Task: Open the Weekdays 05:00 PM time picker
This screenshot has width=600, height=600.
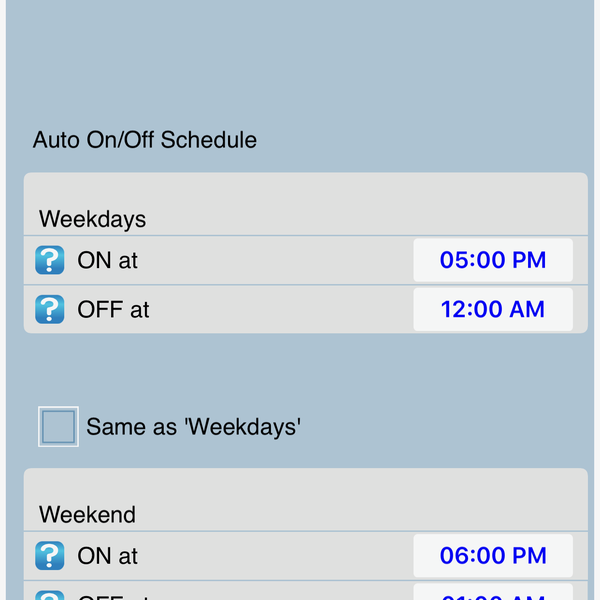Action: pyautogui.click(x=493, y=261)
